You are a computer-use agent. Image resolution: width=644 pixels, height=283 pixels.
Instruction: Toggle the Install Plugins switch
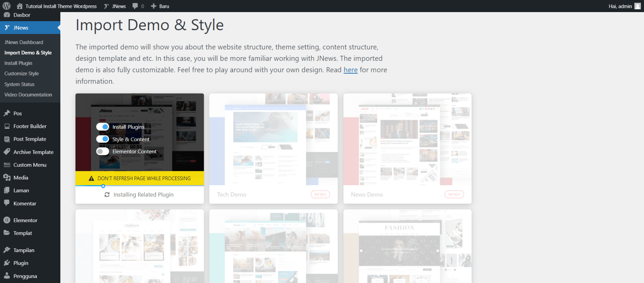click(103, 127)
